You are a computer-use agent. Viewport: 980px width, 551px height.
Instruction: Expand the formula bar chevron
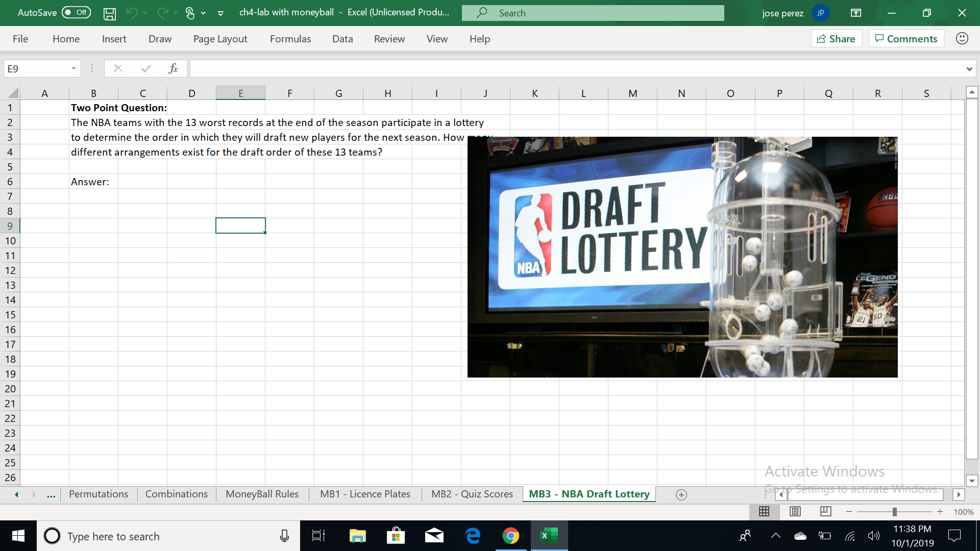point(969,69)
